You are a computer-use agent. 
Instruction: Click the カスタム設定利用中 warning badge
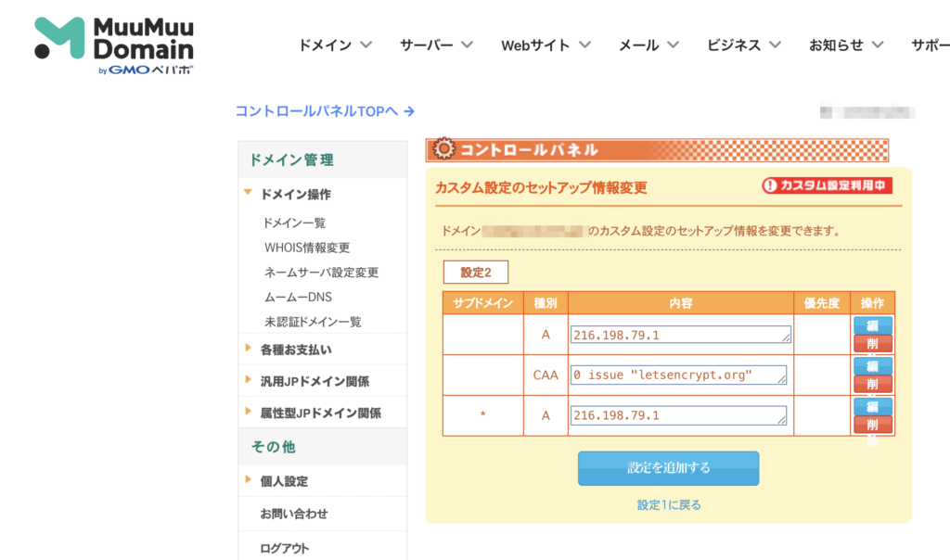coord(827,186)
